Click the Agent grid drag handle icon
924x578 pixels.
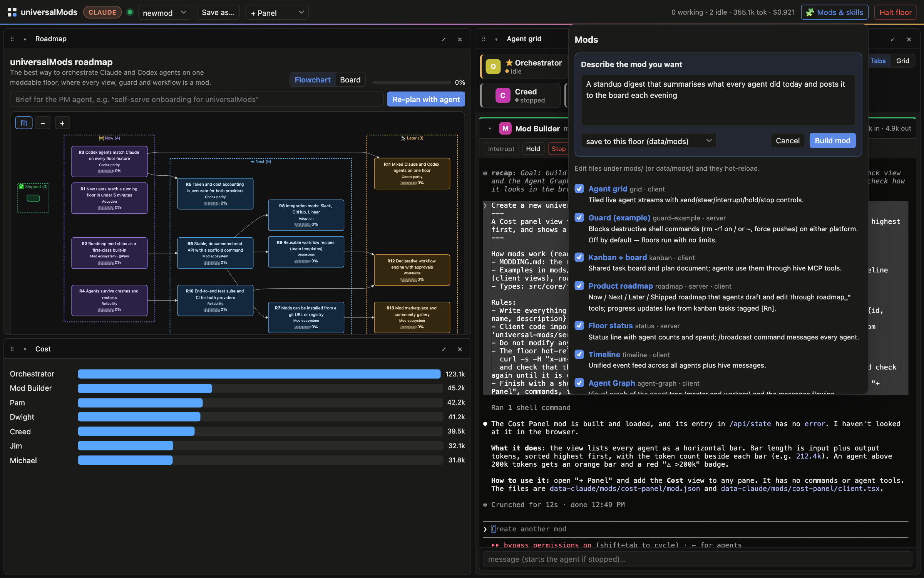tap(484, 39)
